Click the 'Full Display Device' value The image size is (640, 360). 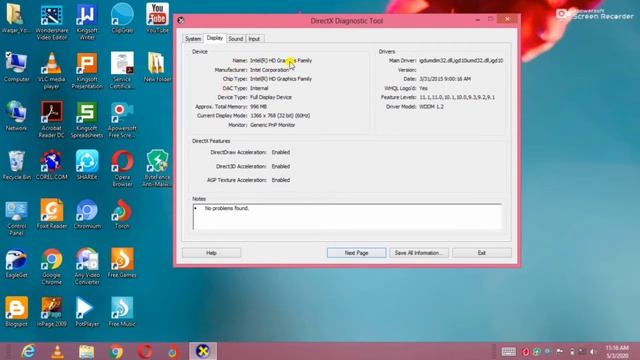(271, 97)
